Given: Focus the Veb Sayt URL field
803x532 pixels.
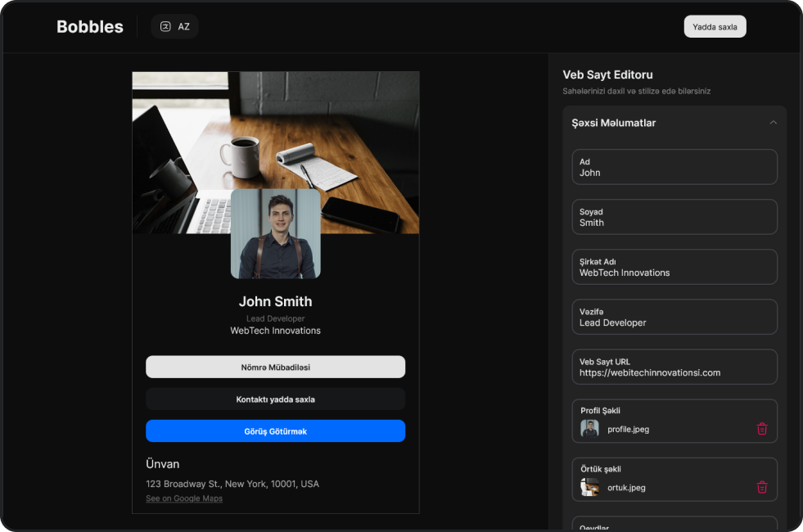Looking at the screenshot, I should 674,367.
